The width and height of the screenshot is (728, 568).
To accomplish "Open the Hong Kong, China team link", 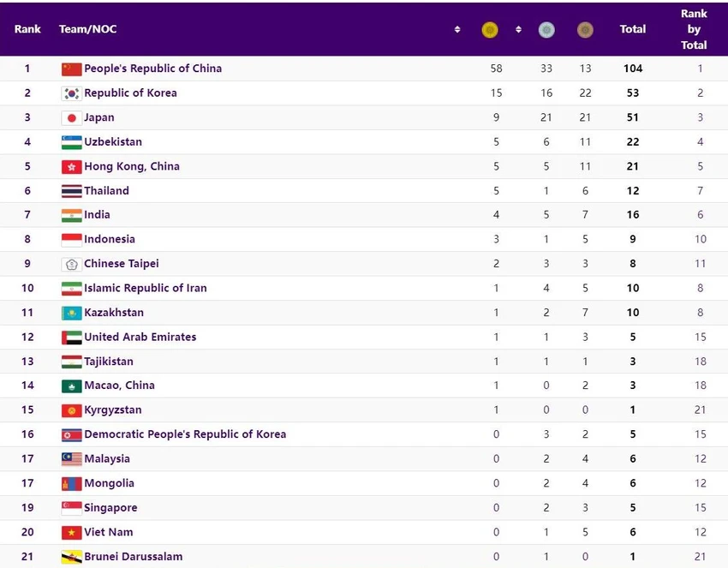I will [132, 166].
